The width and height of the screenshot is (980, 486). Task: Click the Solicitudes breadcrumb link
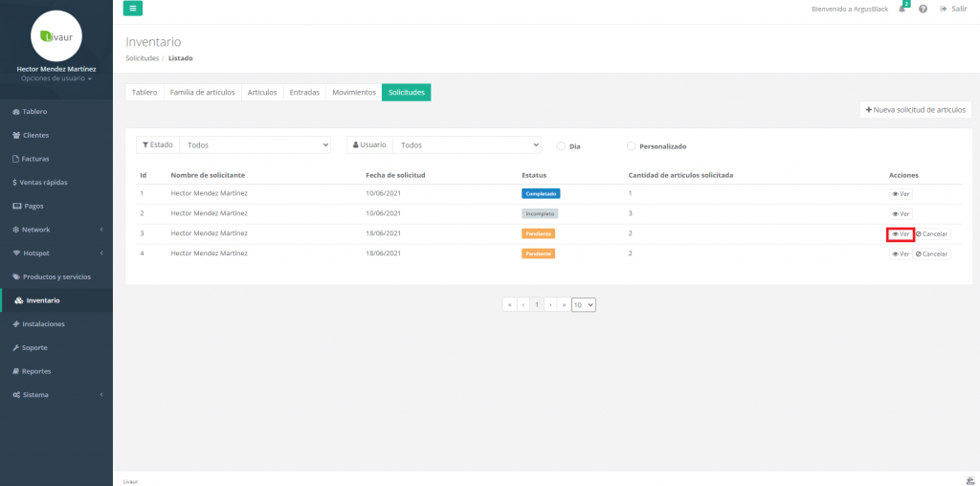click(x=142, y=58)
